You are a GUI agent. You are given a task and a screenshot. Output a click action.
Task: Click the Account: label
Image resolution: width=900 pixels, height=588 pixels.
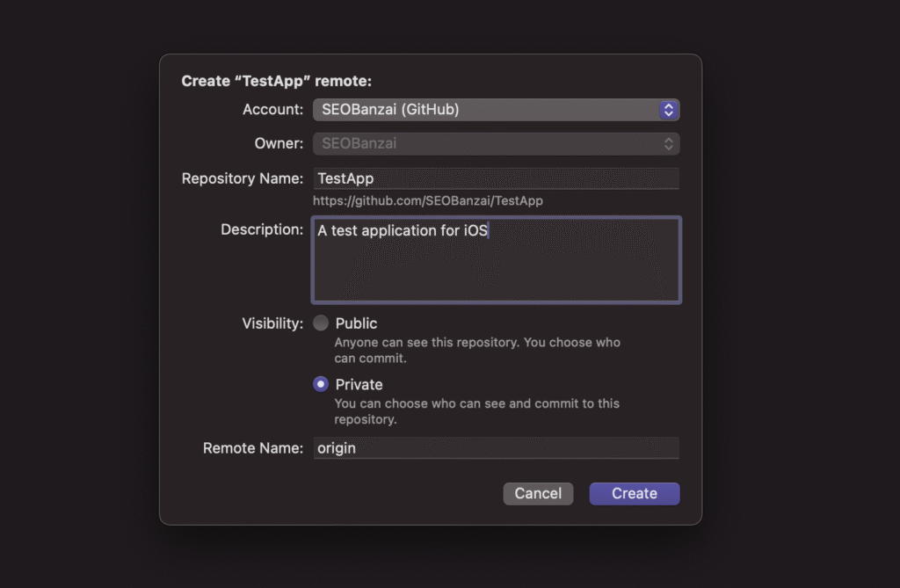point(272,110)
